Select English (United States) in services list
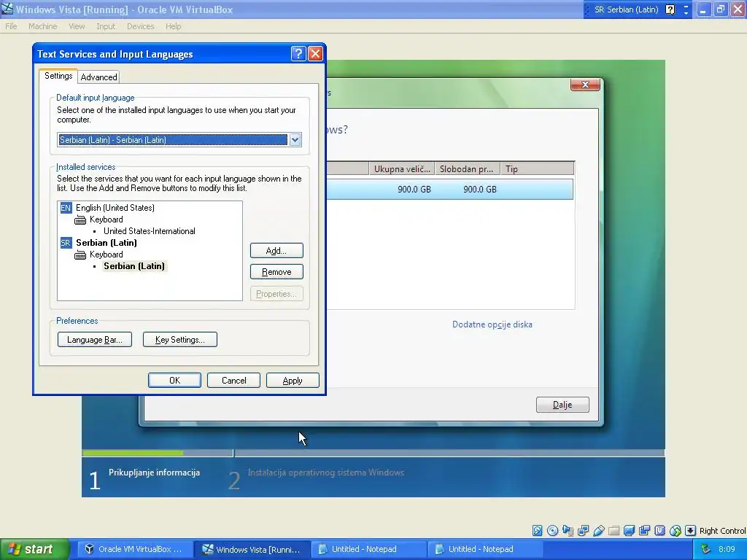Image resolution: width=747 pixels, height=560 pixels. coord(115,208)
